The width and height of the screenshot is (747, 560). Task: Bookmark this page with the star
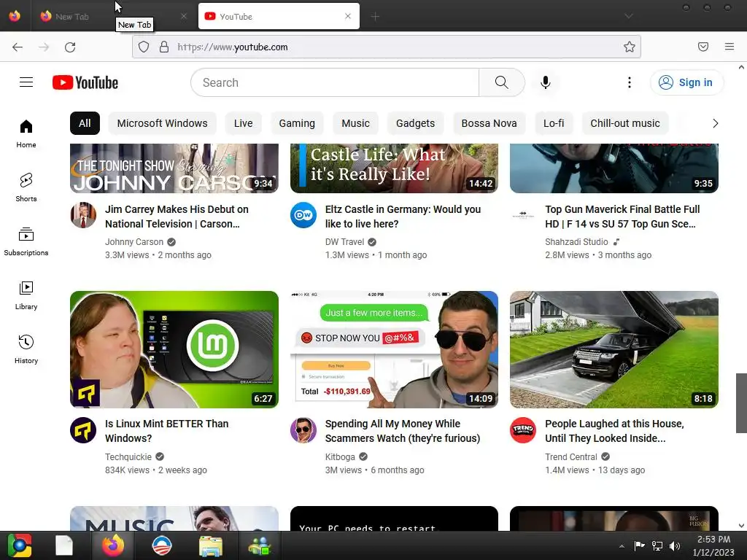[x=630, y=47]
